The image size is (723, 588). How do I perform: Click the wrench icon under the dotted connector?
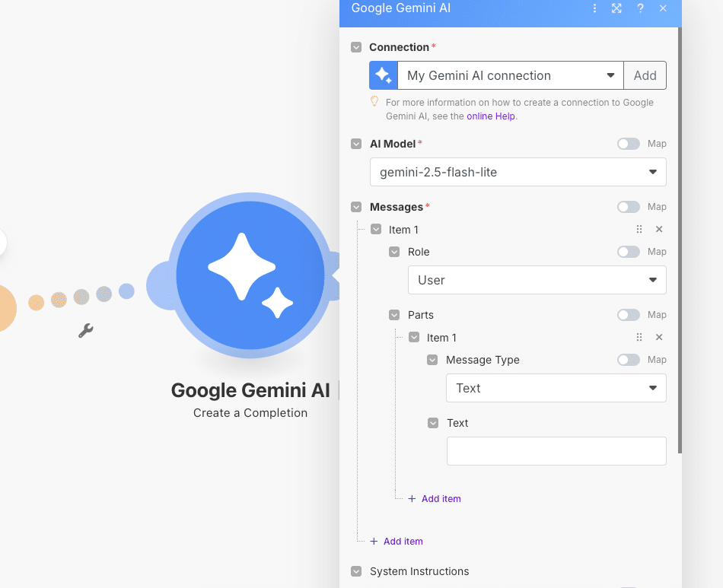click(86, 330)
